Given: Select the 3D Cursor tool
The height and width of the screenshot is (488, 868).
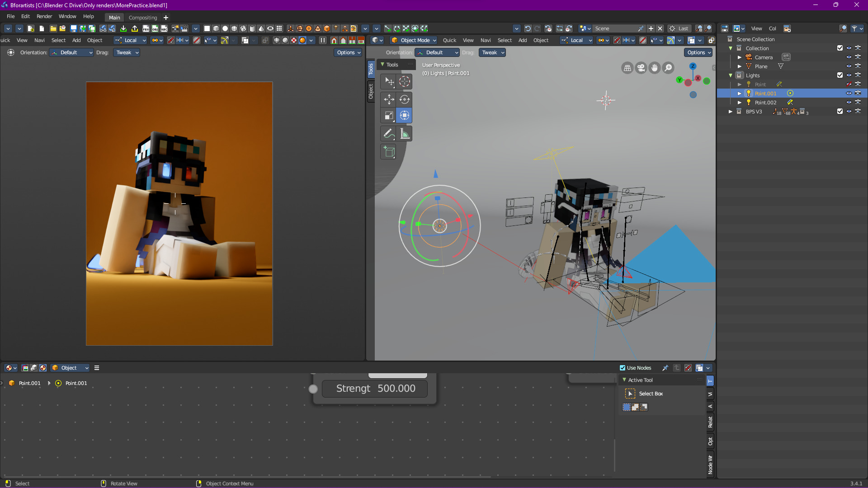Looking at the screenshot, I should coord(404,81).
